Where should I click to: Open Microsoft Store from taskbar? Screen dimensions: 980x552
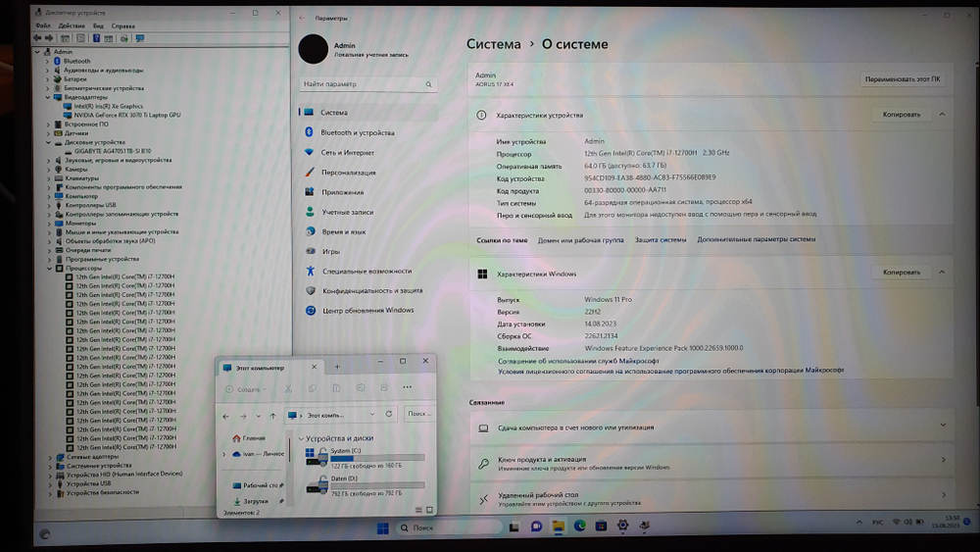point(602,527)
